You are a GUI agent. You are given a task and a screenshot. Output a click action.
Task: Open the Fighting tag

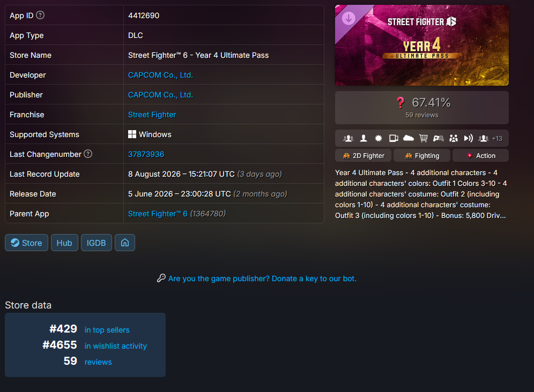coord(422,155)
